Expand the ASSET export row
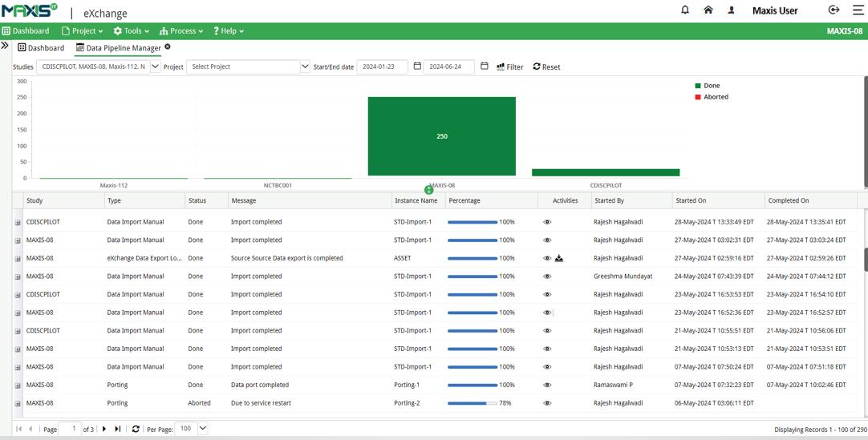This screenshot has width=868, height=440. click(18, 259)
